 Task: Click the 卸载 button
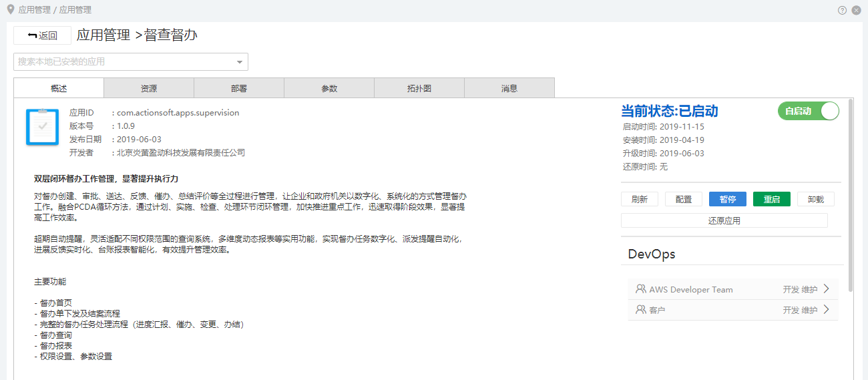point(815,199)
